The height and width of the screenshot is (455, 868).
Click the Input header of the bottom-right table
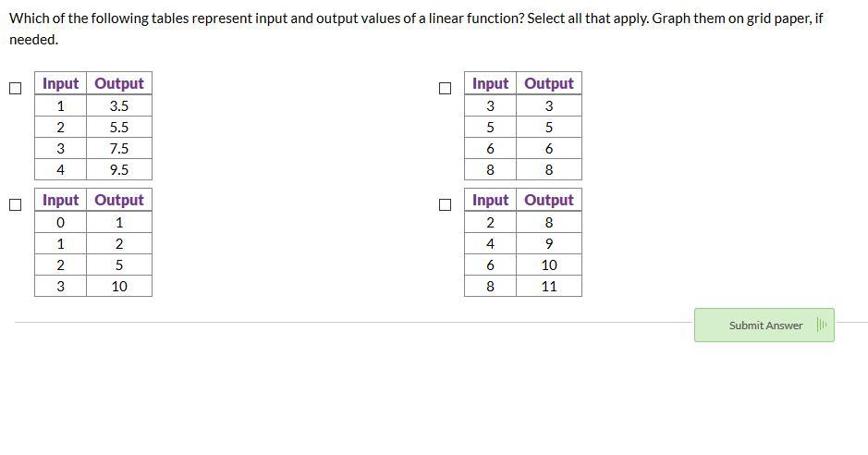490,200
